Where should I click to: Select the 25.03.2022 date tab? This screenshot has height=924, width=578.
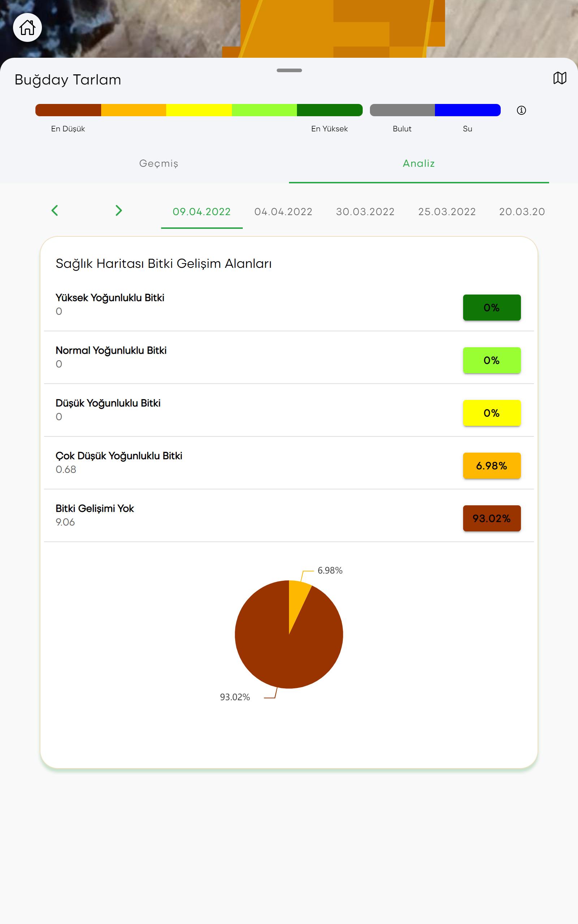tap(447, 212)
